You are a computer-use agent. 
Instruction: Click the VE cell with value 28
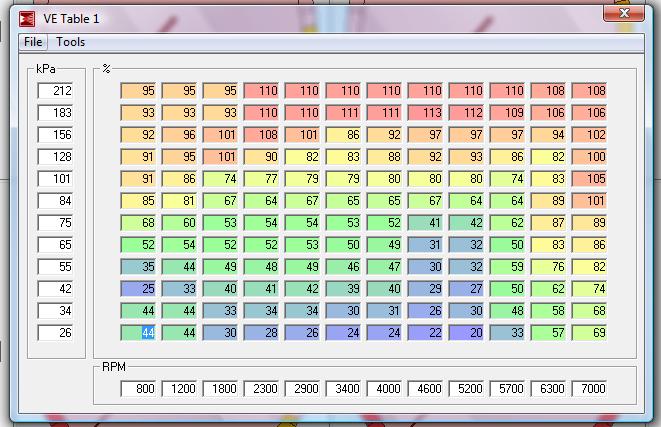[261, 333]
